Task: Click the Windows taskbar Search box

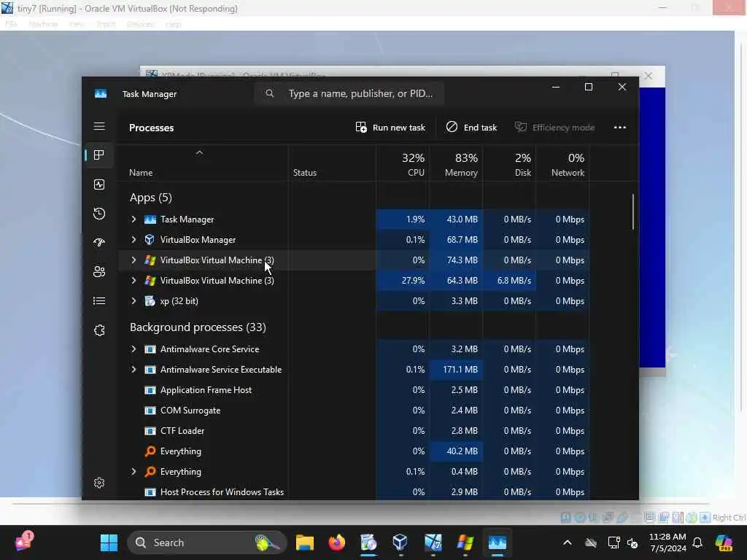Action: tap(207, 542)
